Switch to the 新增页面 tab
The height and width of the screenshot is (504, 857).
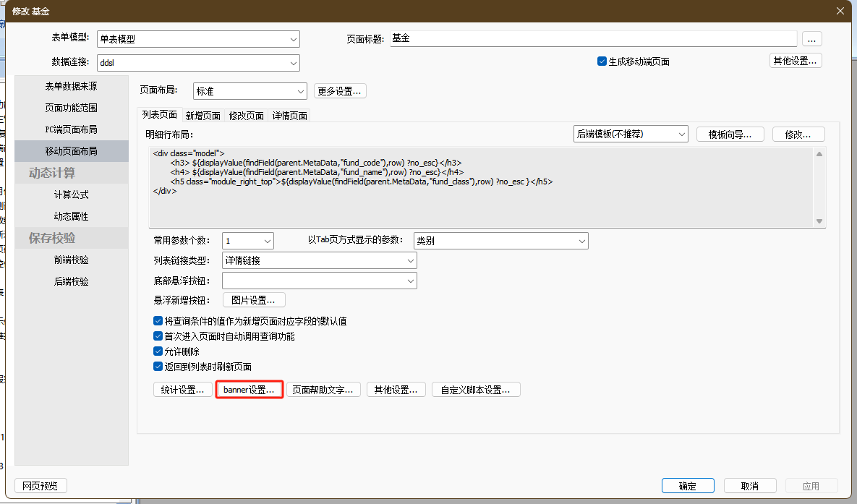coord(202,115)
